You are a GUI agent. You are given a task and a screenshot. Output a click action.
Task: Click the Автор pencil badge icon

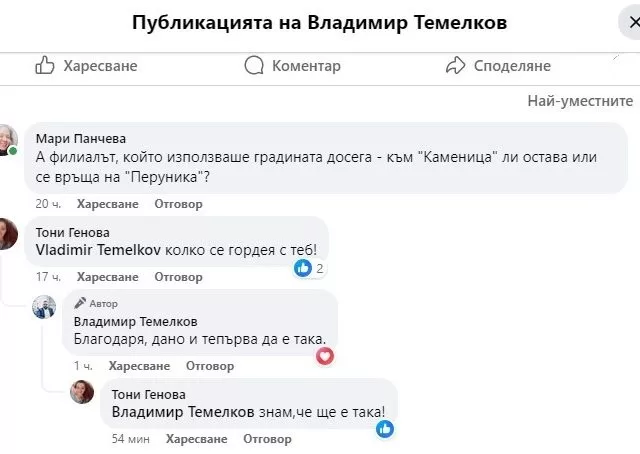coord(80,303)
